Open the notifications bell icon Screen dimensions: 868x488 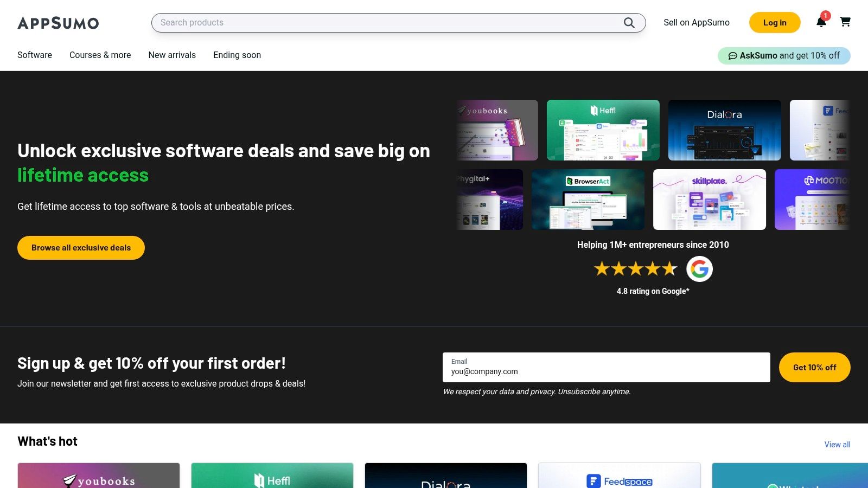coord(821,22)
